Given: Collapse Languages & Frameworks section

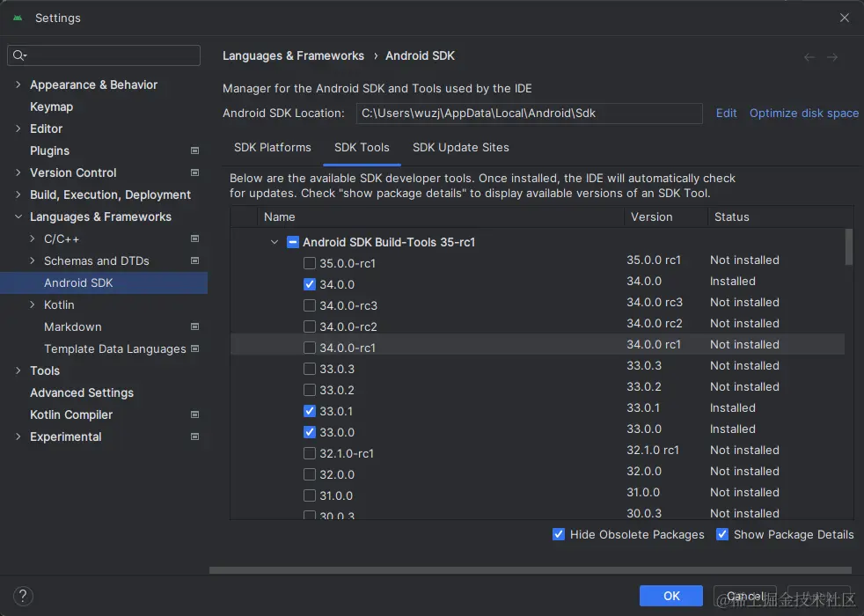Looking at the screenshot, I should point(18,216).
